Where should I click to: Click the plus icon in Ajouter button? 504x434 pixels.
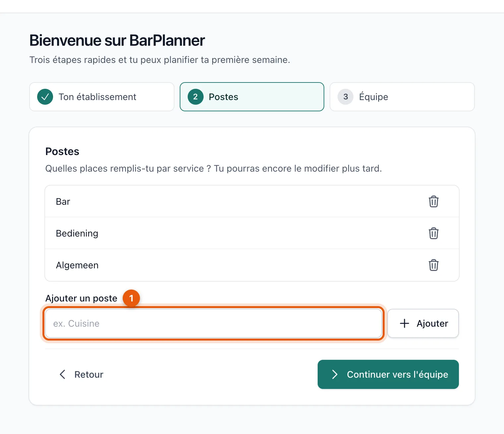[x=405, y=323]
